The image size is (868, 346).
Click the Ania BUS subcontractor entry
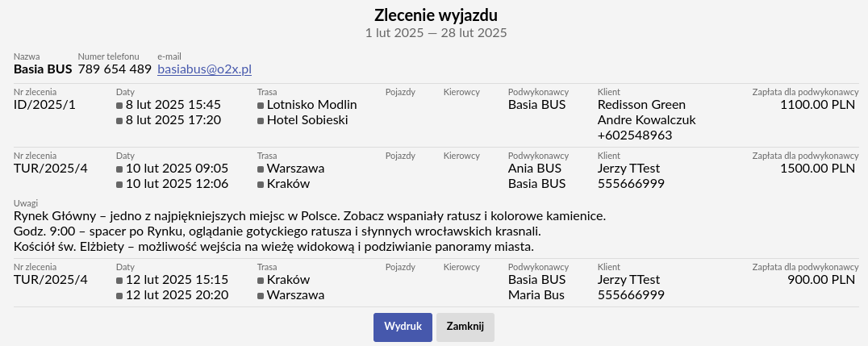coord(535,169)
